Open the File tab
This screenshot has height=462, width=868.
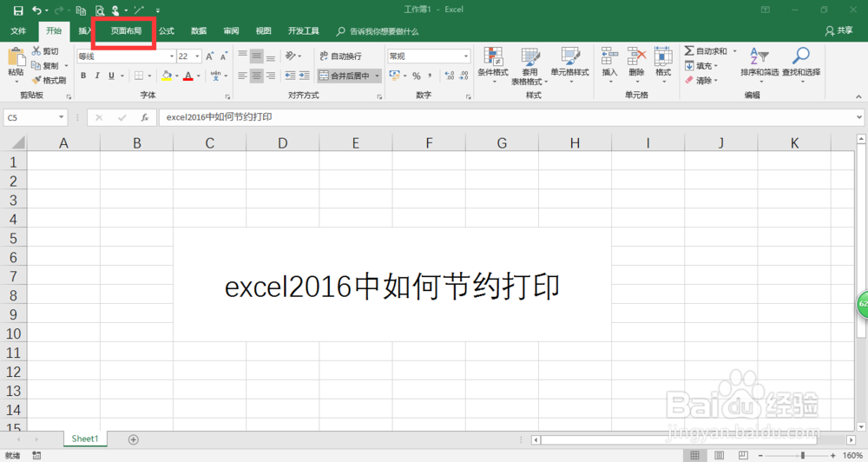pos(18,31)
